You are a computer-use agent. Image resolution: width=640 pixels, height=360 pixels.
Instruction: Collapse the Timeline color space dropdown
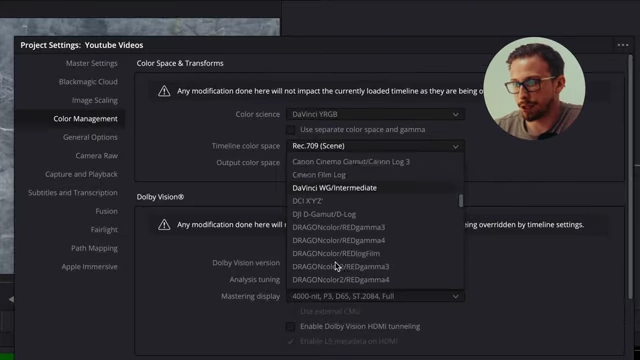(x=376, y=146)
